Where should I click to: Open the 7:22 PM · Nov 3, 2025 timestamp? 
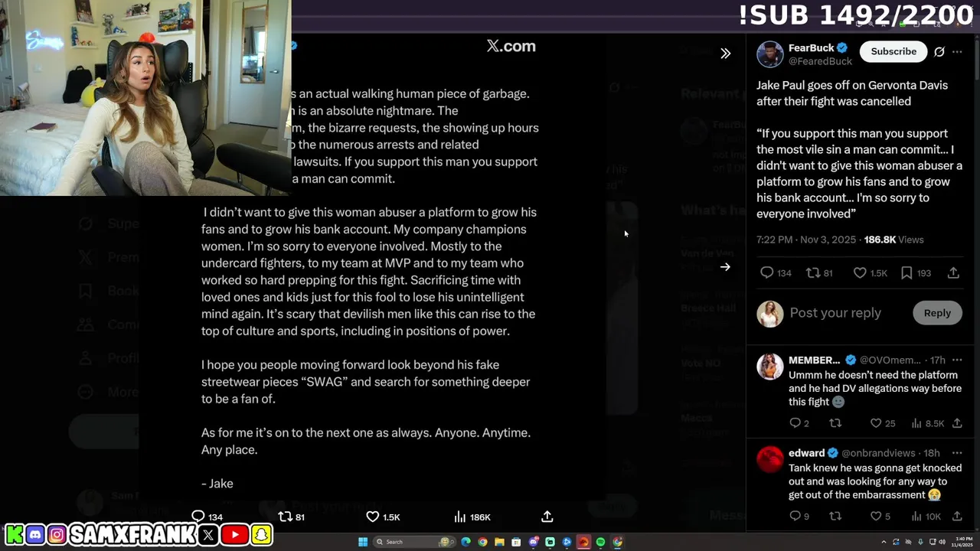click(806, 240)
